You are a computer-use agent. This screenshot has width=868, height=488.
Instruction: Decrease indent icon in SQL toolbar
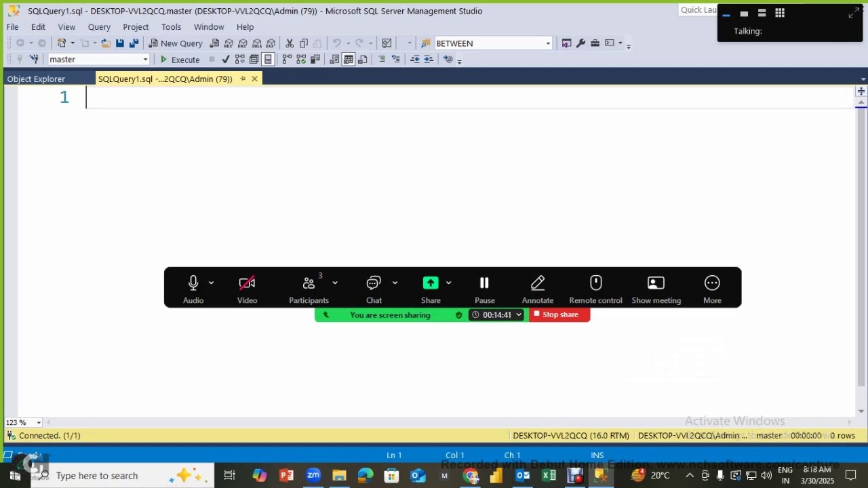(x=415, y=60)
